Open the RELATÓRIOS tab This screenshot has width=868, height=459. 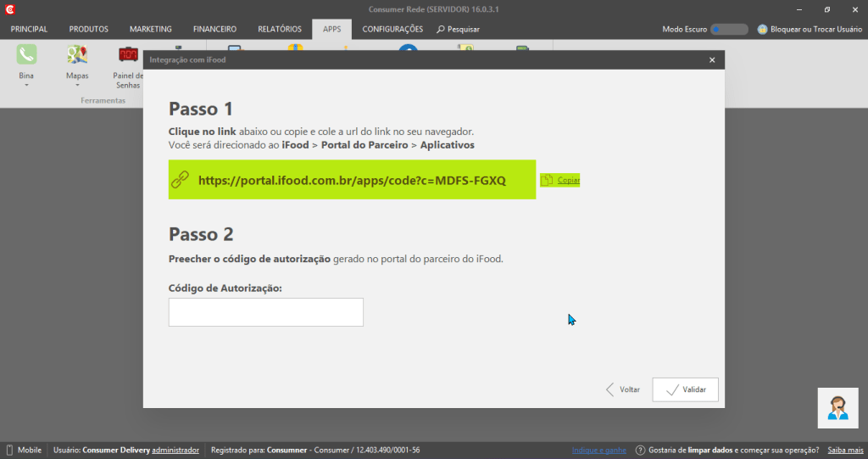pos(280,29)
